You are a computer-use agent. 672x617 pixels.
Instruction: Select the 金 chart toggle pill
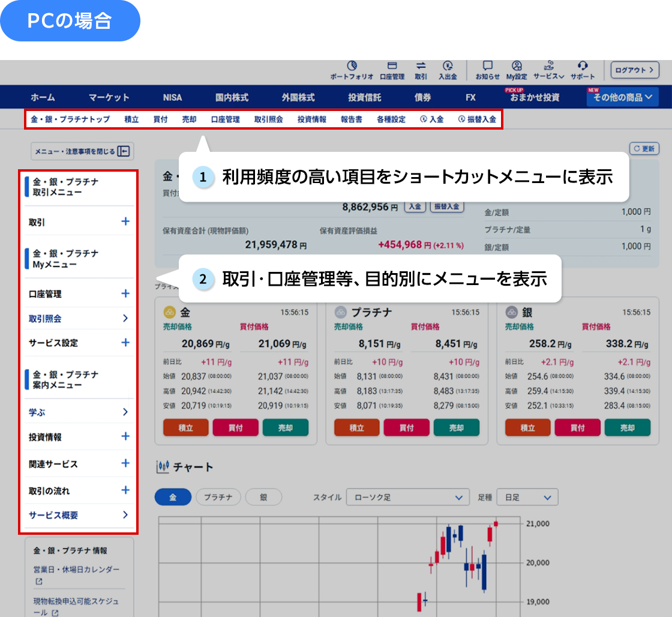[x=173, y=497]
